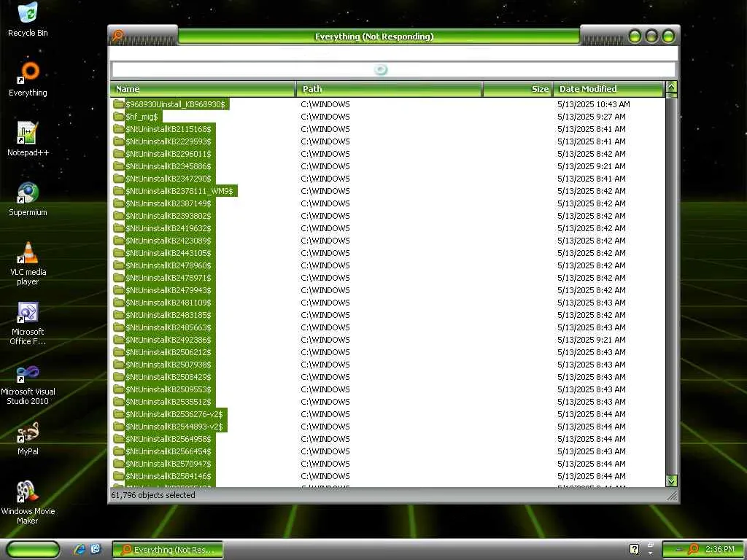The height and width of the screenshot is (560, 747).
Task: Click folder icon of $NtUninstallKB2443105$
Action: tap(119, 253)
